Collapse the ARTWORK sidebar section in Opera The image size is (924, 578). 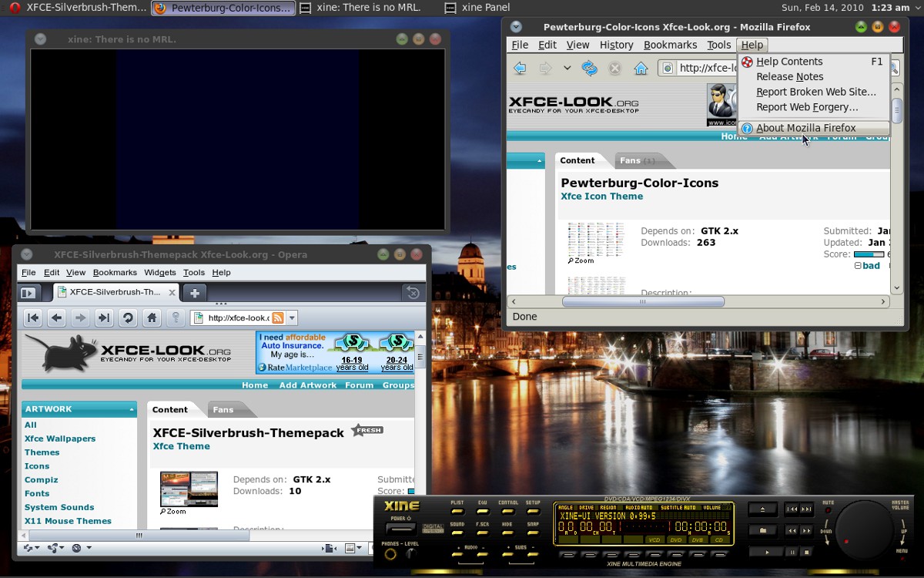coord(131,409)
